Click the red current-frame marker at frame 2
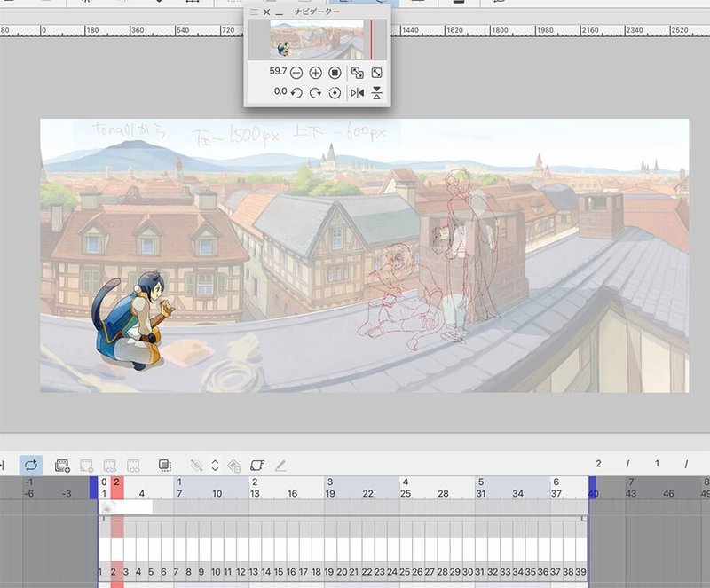The height and width of the screenshot is (588, 710). click(117, 488)
